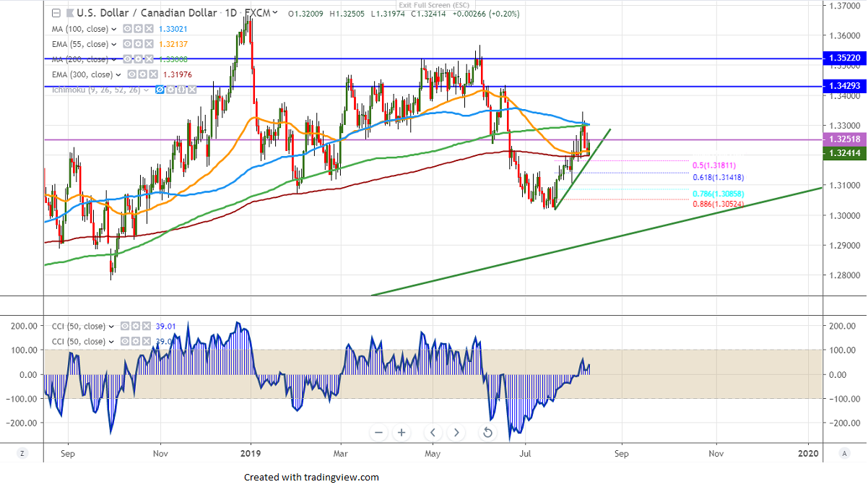Remove the upper CCI (50, close) indicator
Image resolution: width=868 pixels, height=487 pixels.
pos(147,326)
